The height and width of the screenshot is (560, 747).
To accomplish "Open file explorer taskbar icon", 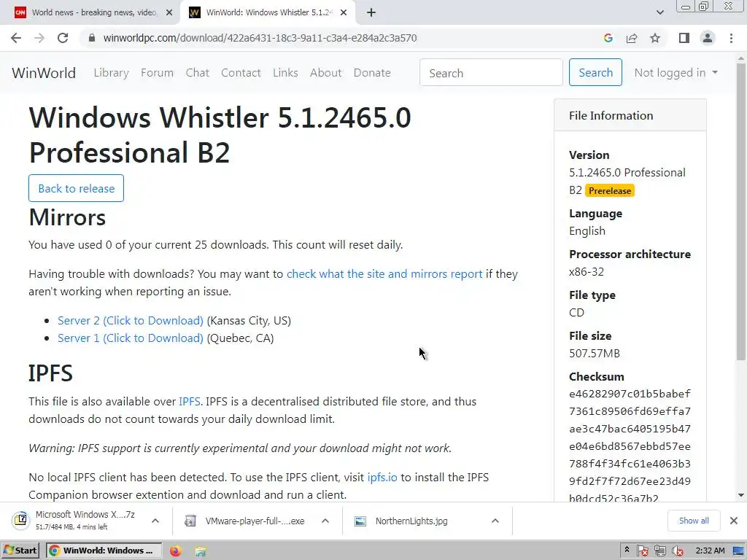I will (201, 551).
